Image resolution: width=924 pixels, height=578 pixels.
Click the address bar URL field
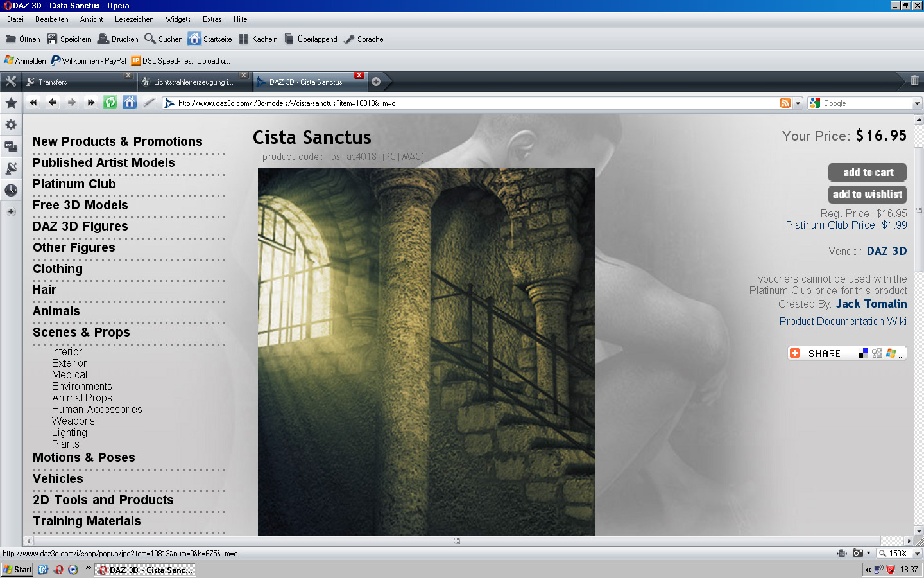click(476, 103)
